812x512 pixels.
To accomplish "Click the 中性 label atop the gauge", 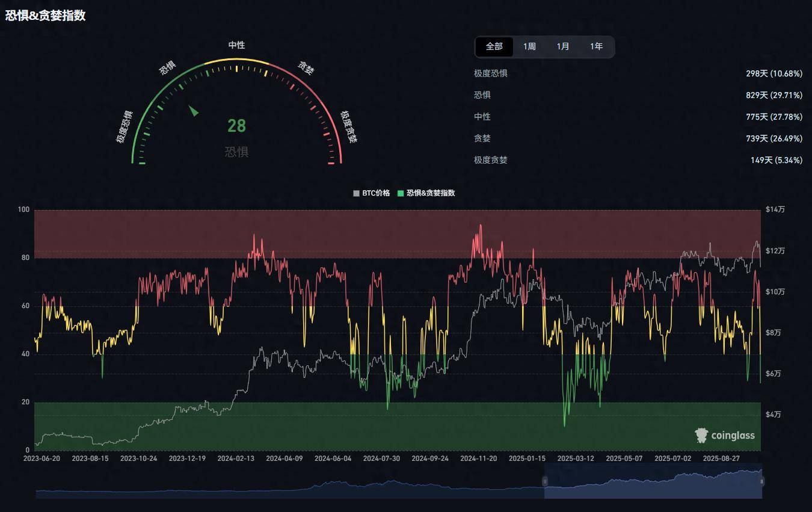I will (x=236, y=45).
